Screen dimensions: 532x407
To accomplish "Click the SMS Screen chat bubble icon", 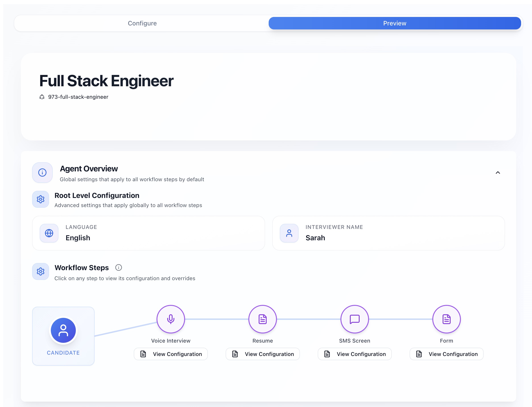I will click(x=354, y=319).
